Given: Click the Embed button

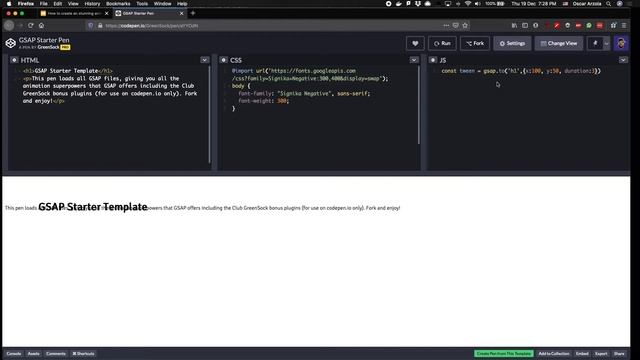Looking at the screenshot, I should point(582,353).
